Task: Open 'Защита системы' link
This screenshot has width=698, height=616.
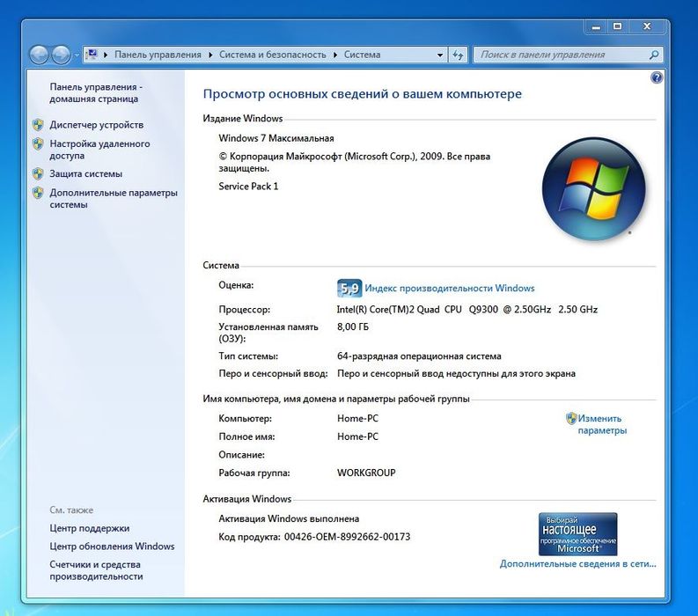Action: [86, 173]
